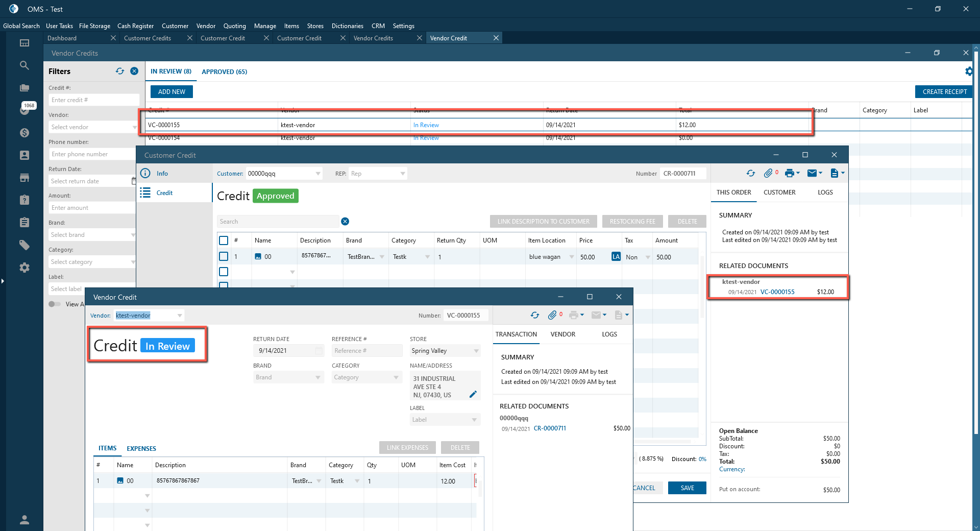Image resolution: width=980 pixels, height=531 pixels.
Task: Expand the Customer 00000qqq dropdown
Action: (x=318, y=174)
